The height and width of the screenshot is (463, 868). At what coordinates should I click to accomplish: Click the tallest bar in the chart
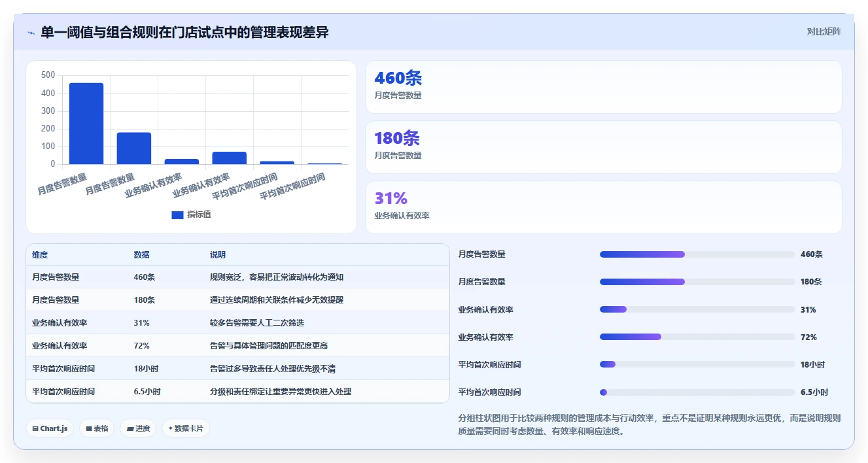click(86, 124)
